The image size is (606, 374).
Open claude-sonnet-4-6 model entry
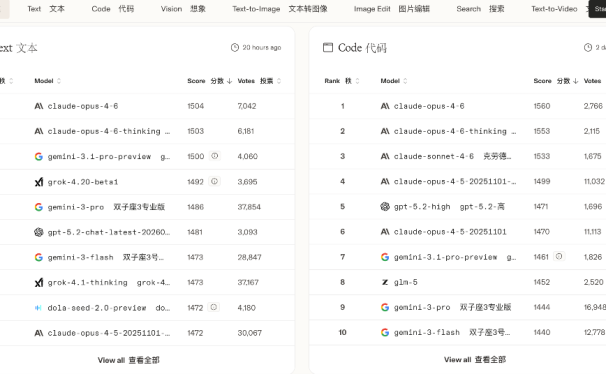434,156
